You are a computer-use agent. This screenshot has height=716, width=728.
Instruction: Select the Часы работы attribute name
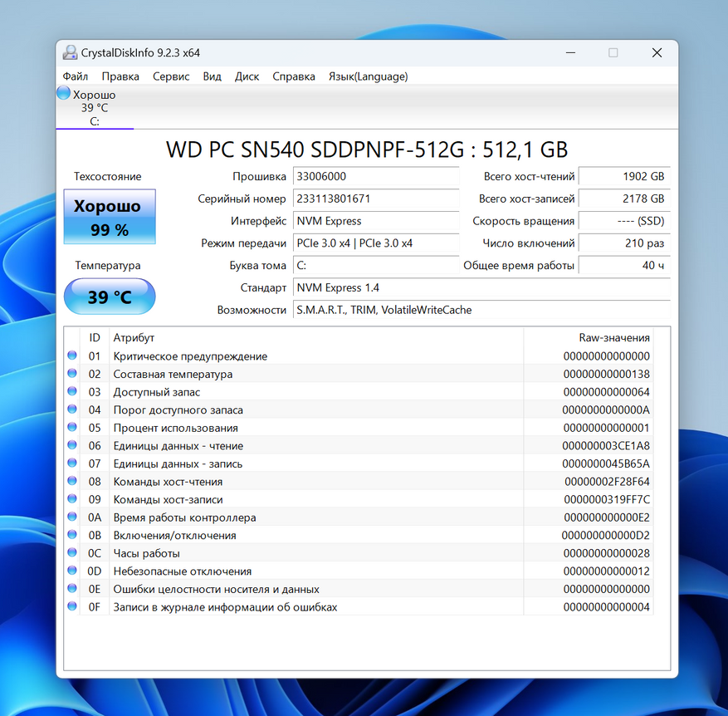pos(146,553)
